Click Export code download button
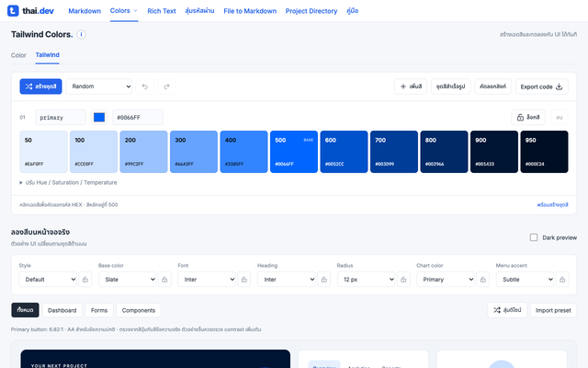 (x=541, y=86)
